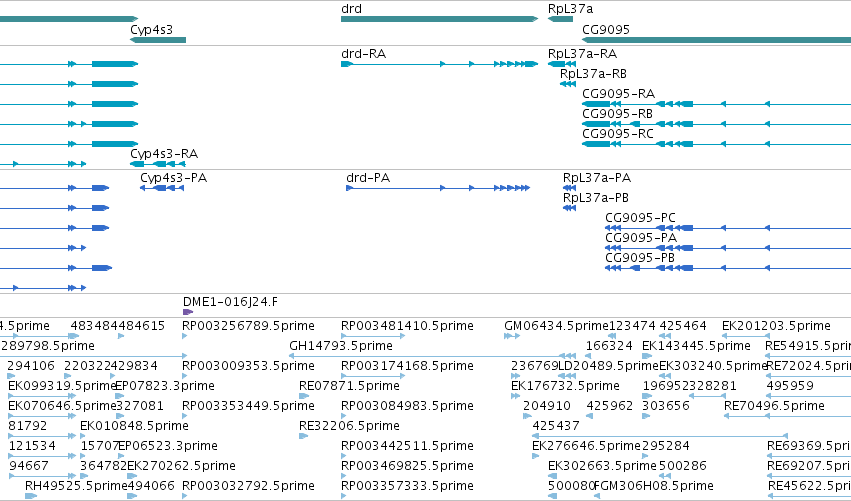Click the EP07823.3prime EST label
The height and width of the screenshot is (501, 851).
pos(165,386)
